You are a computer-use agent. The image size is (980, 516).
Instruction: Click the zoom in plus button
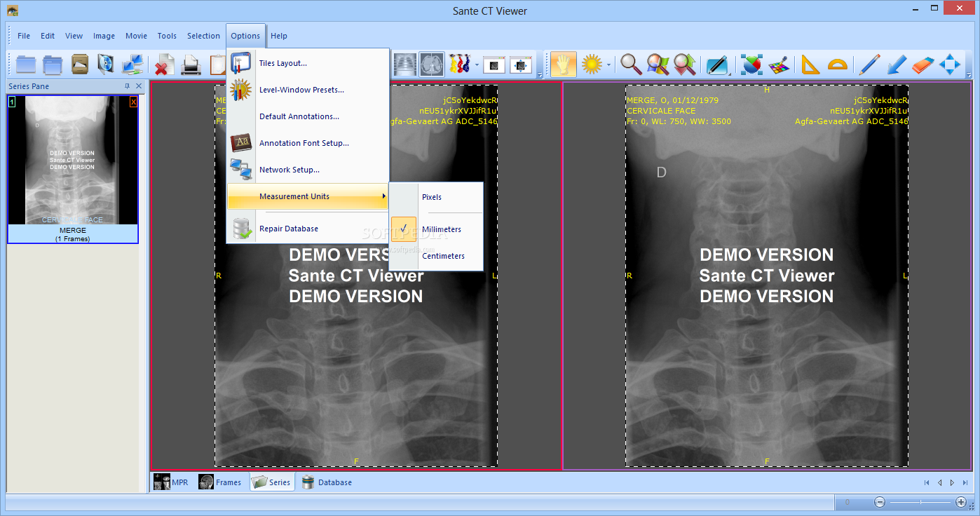pyautogui.click(x=961, y=502)
